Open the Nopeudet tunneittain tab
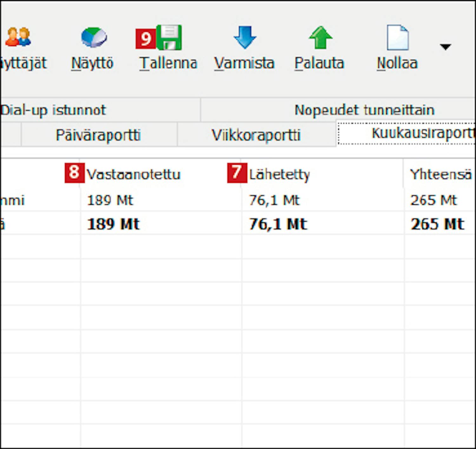Viewport: 476px width, 449px height. pyautogui.click(x=364, y=110)
